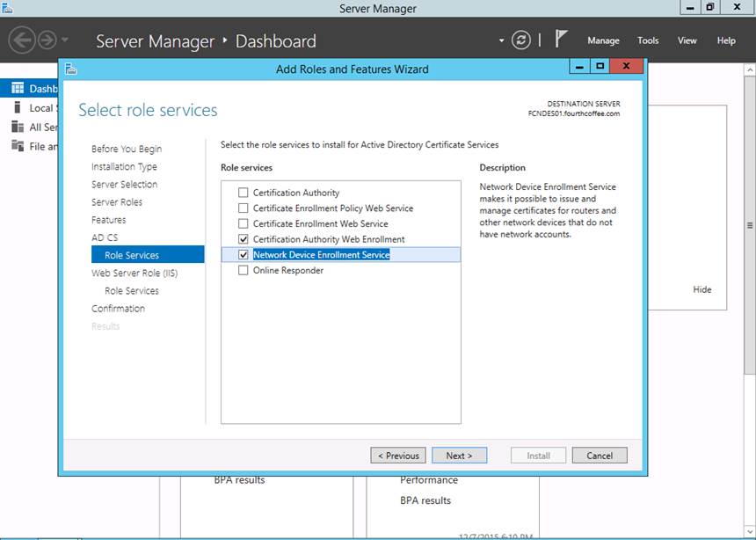Click the wizard title bar icon

click(70, 68)
